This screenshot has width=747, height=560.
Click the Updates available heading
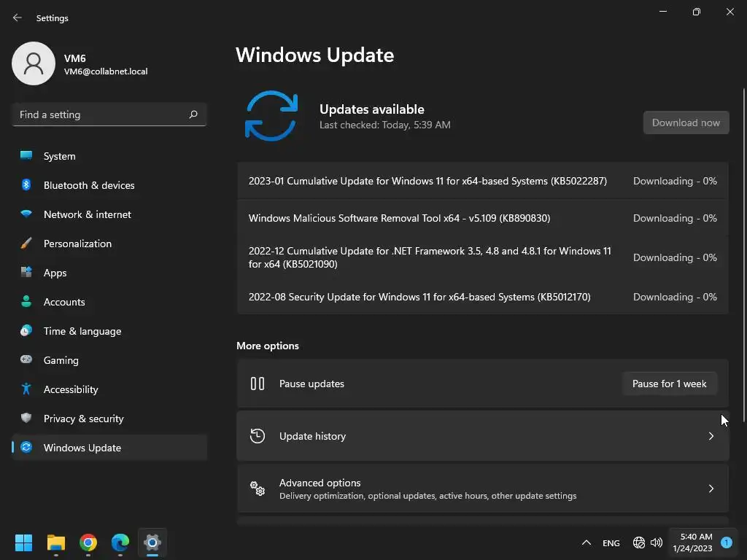tap(371, 109)
